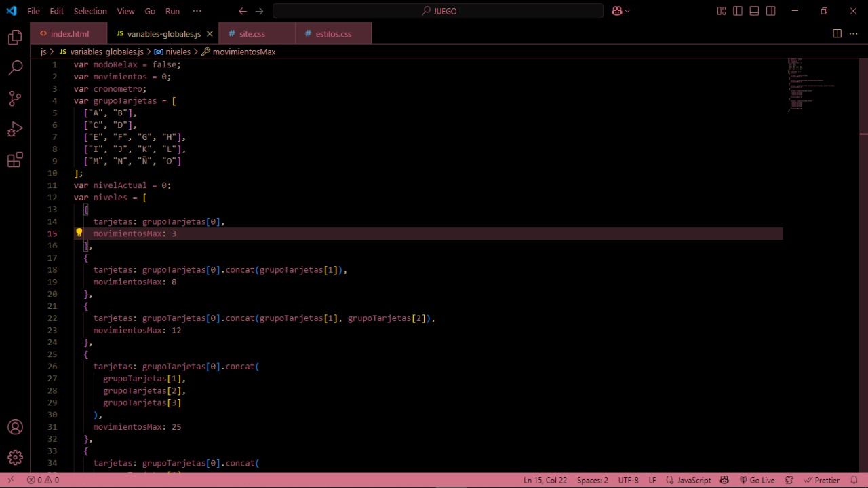Click the JUEGO command center search box
Screen dimensions: 868x488
(x=438, y=11)
